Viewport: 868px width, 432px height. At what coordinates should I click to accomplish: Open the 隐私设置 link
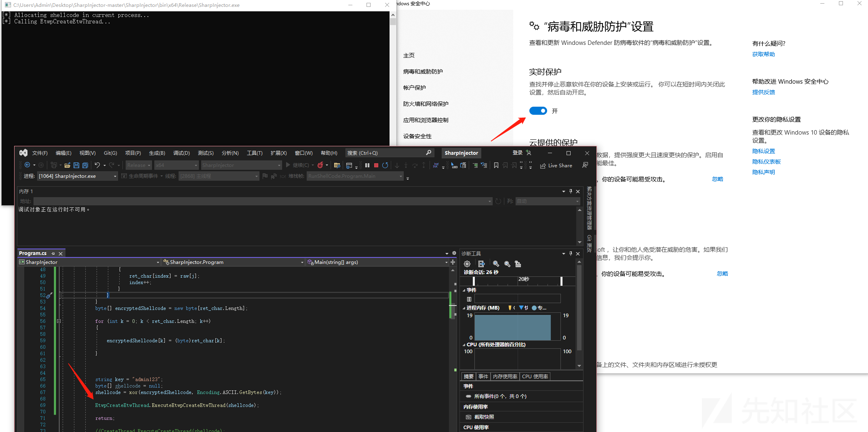pyautogui.click(x=763, y=151)
